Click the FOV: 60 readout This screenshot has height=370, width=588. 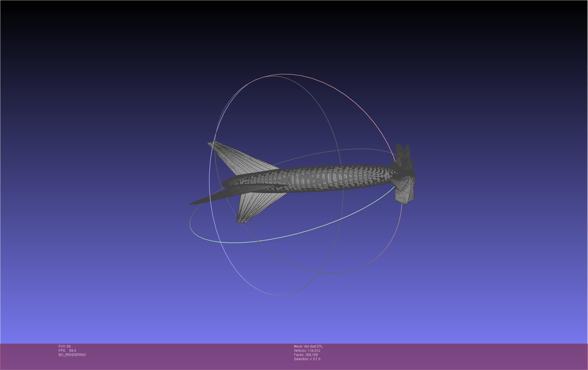65,346
